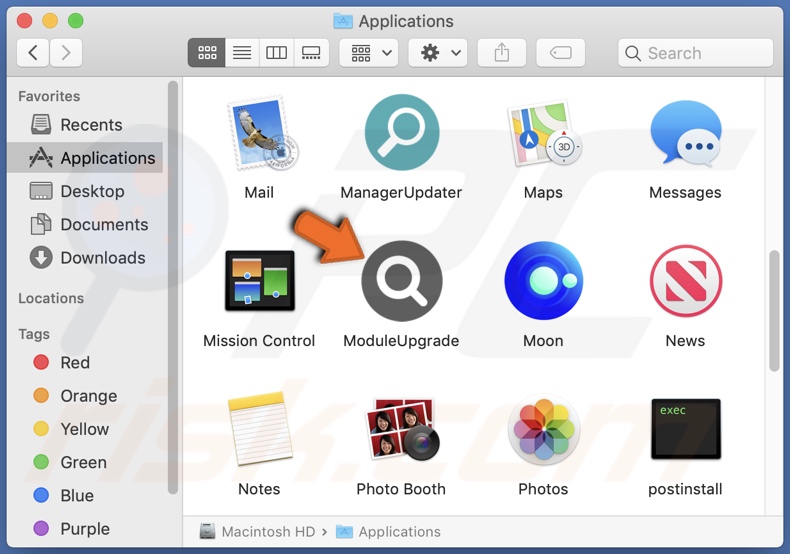The width and height of the screenshot is (790, 554).
Task: Click Macintosh HD in path bar
Action: [257, 531]
